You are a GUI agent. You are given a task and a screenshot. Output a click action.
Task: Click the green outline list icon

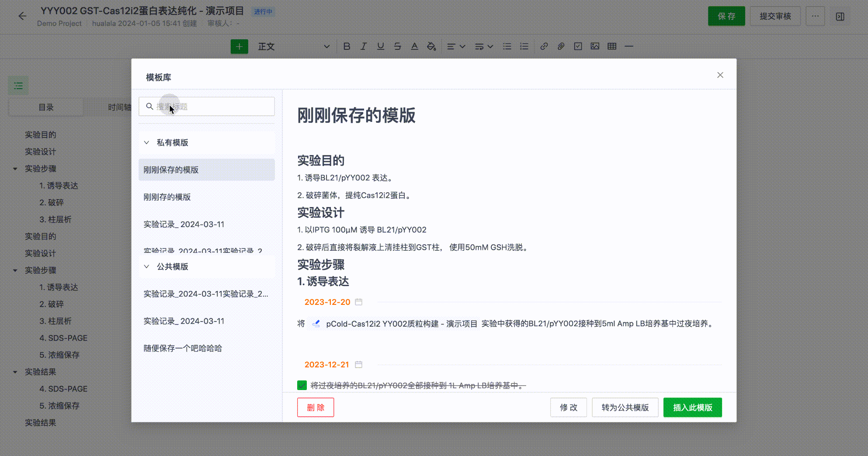tap(18, 86)
